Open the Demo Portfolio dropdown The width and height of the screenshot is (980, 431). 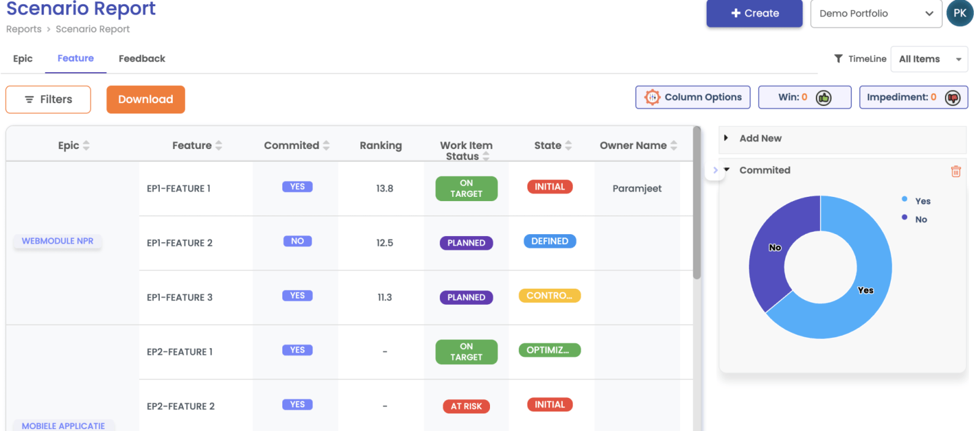pyautogui.click(x=875, y=13)
